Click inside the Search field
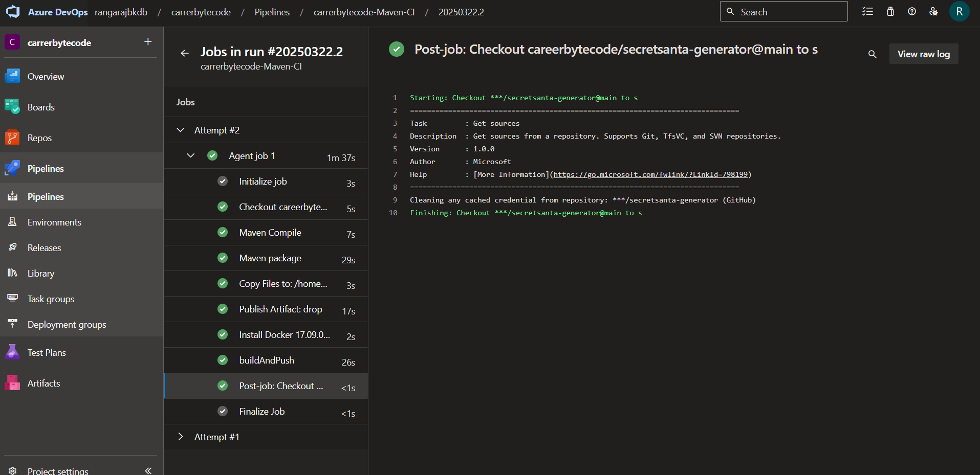980x475 pixels. (x=783, y=11)
